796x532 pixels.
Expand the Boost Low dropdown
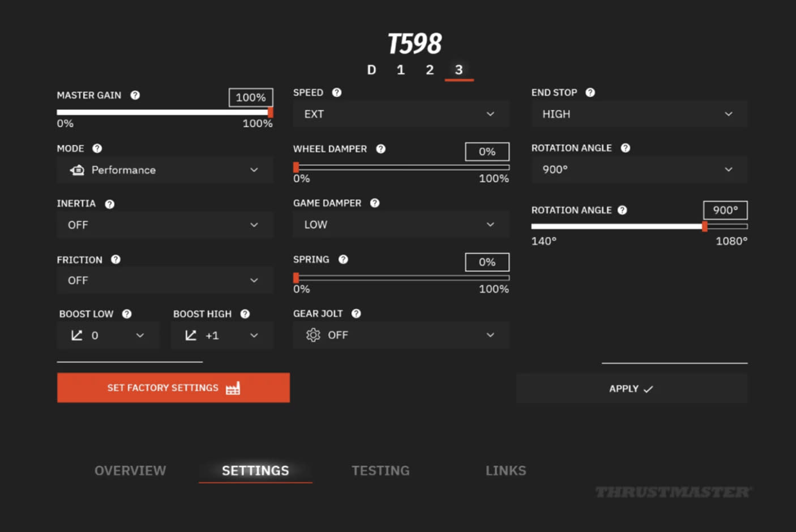(108, 336)
